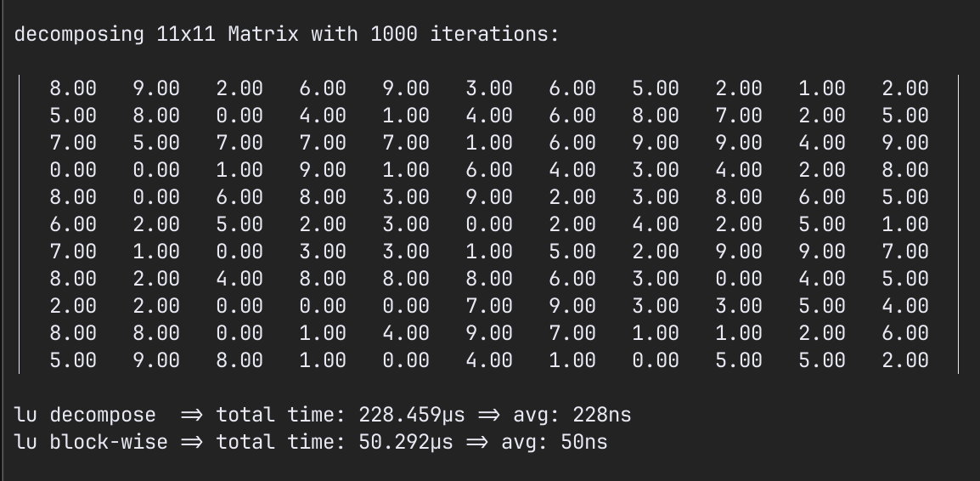Click the word "decomposing" in the header
The width and height of the screenshot is (980, 481).
tap(79, 34)
